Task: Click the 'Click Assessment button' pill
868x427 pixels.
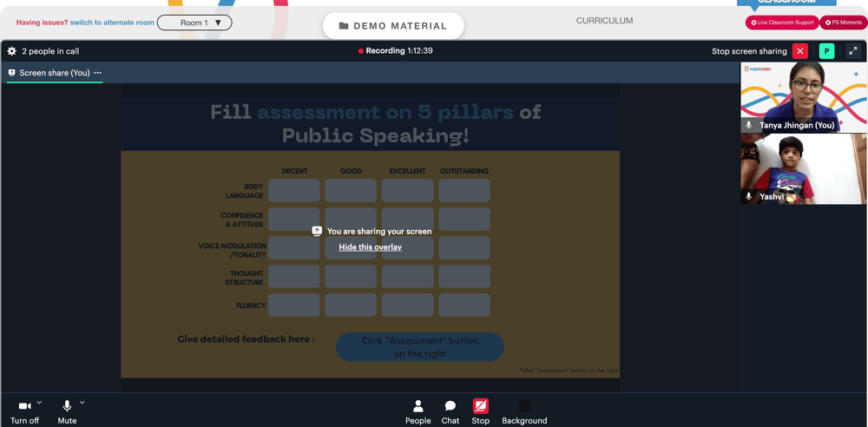Action: tap(420, 347)
